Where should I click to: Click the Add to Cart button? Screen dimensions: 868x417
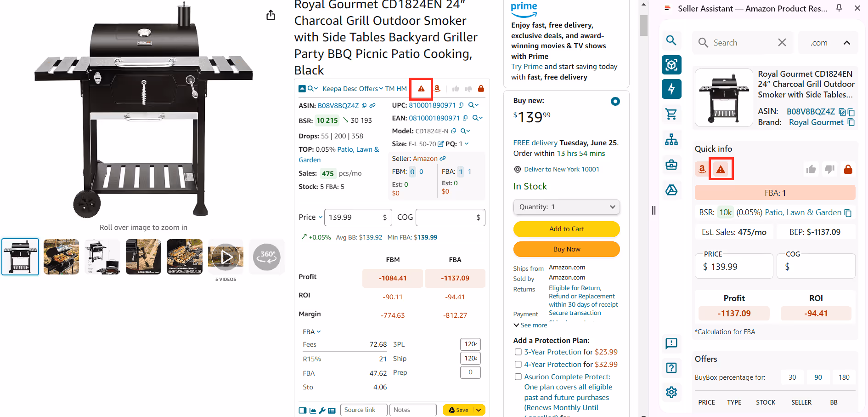coord(566,229)
